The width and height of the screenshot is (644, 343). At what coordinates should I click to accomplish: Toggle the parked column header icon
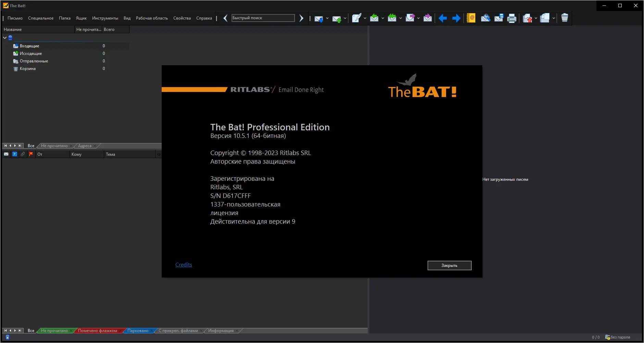15,154
